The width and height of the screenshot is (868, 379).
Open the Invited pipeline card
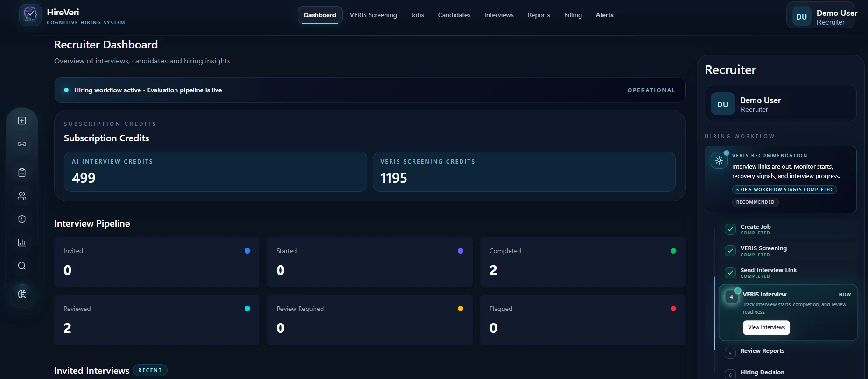[156, 262]
